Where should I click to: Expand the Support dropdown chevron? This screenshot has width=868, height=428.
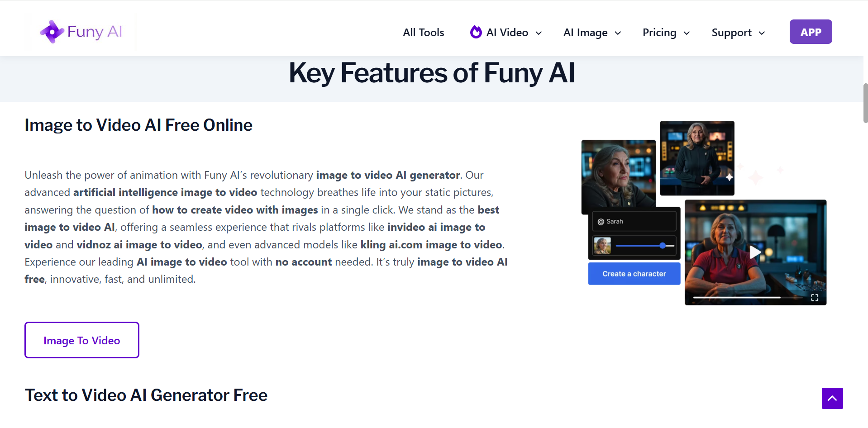(762, 33)
